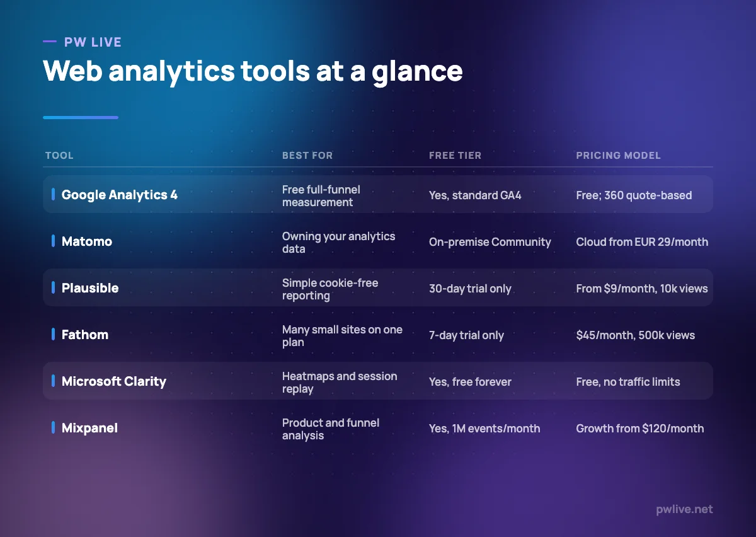Screen dimensions: 756x537
Task: Select the Mixpanel tool name
Action: pos(89,428)
